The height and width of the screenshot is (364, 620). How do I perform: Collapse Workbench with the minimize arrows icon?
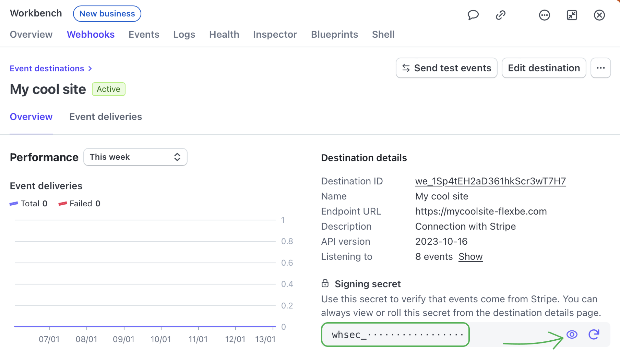[572, 15]
